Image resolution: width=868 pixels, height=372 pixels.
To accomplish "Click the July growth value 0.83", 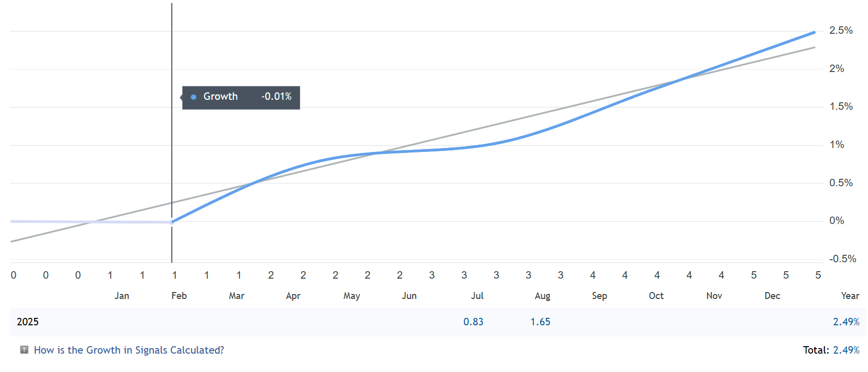I will pyautogui.click(x=473, y=322).
